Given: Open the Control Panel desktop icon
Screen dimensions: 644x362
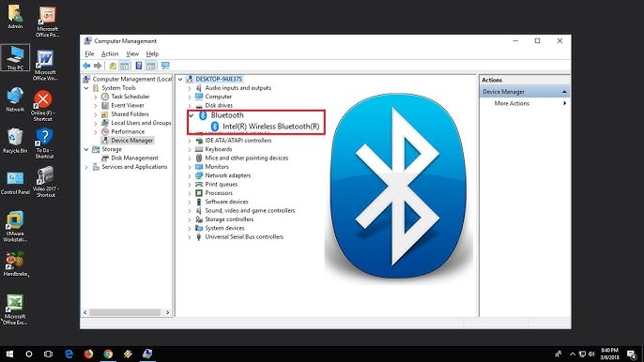Looking at the screenshot, I should click(x=15, y=183).
